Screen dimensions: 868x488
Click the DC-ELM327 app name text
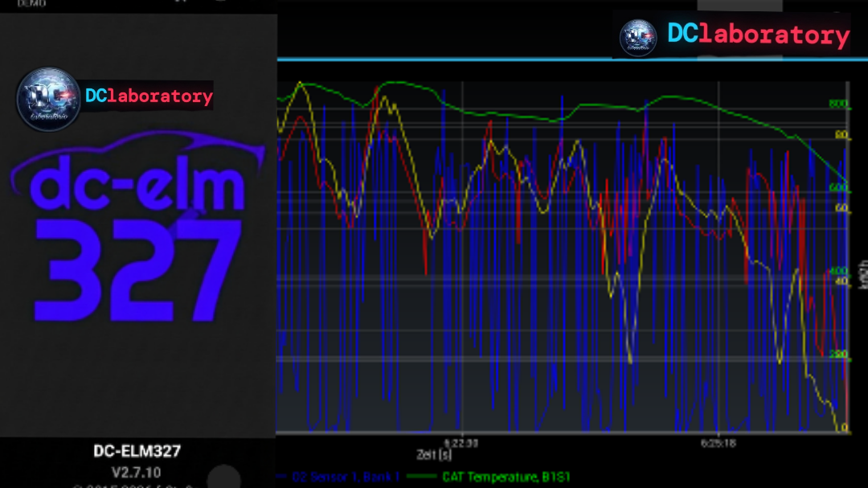point(137,451)
